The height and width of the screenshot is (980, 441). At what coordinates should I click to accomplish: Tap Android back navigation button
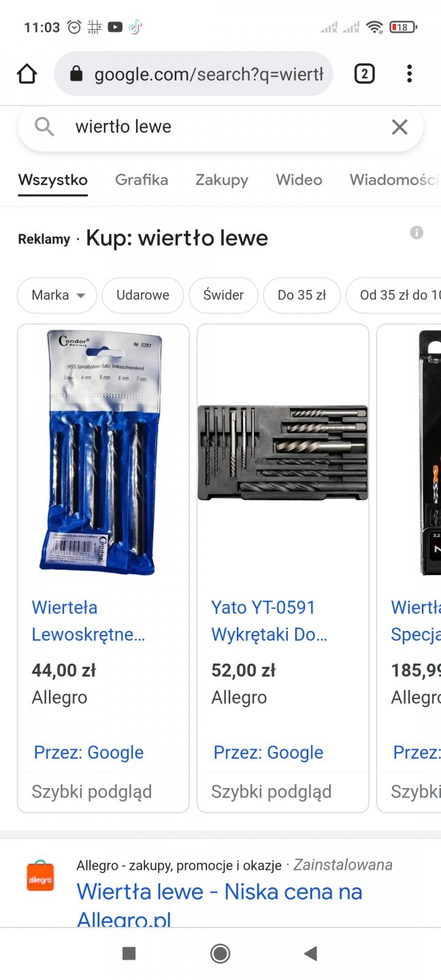tap(310, 953)
